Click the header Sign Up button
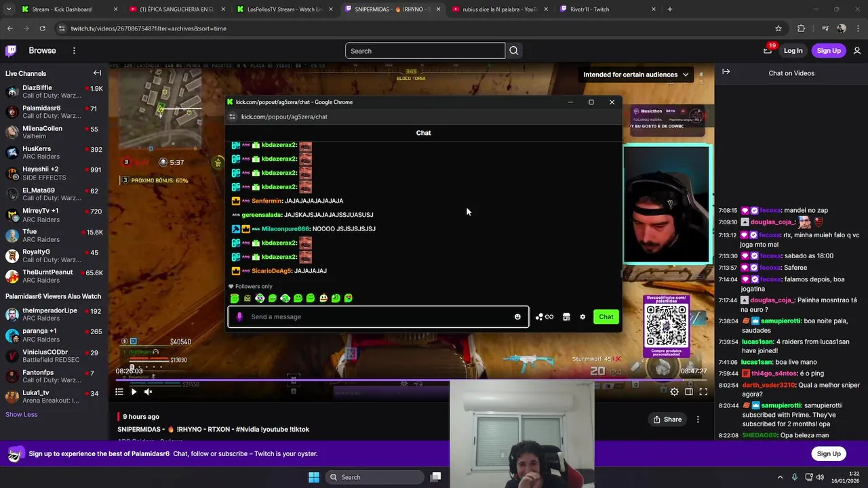Screen dimensions: 868x488 point(829,51)
